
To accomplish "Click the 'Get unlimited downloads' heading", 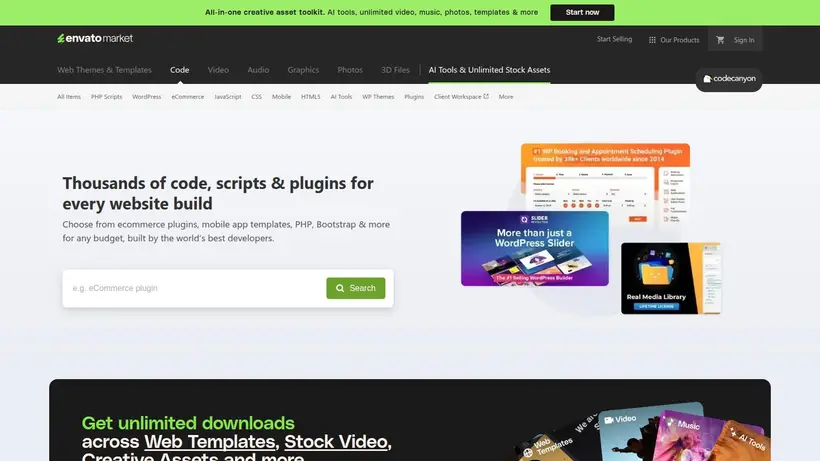I will (188, 423).
